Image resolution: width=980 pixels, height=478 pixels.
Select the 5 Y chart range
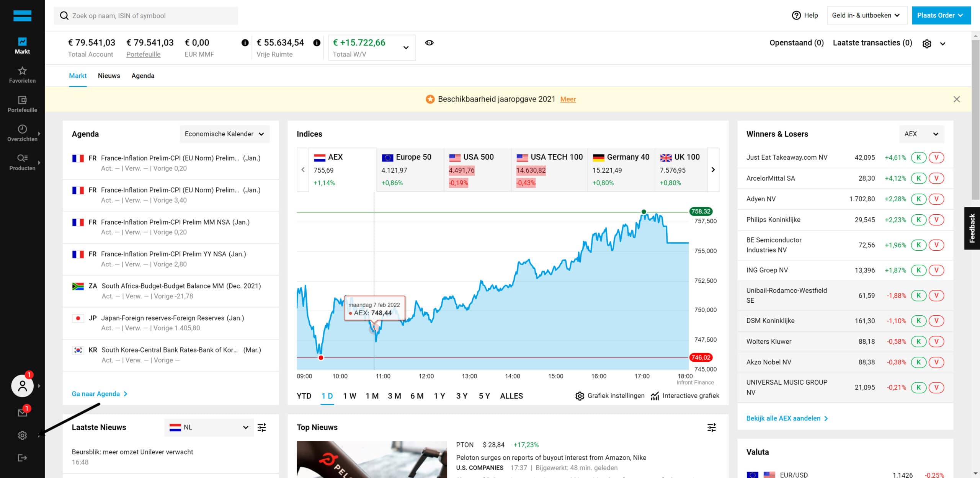pyautogui.click(x=484, y=396)
